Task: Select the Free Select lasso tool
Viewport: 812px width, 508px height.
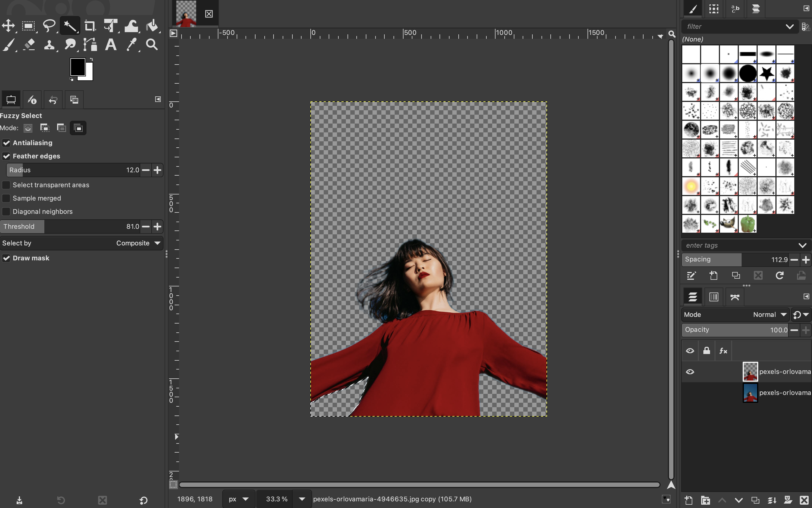Action: pos(49,26)
